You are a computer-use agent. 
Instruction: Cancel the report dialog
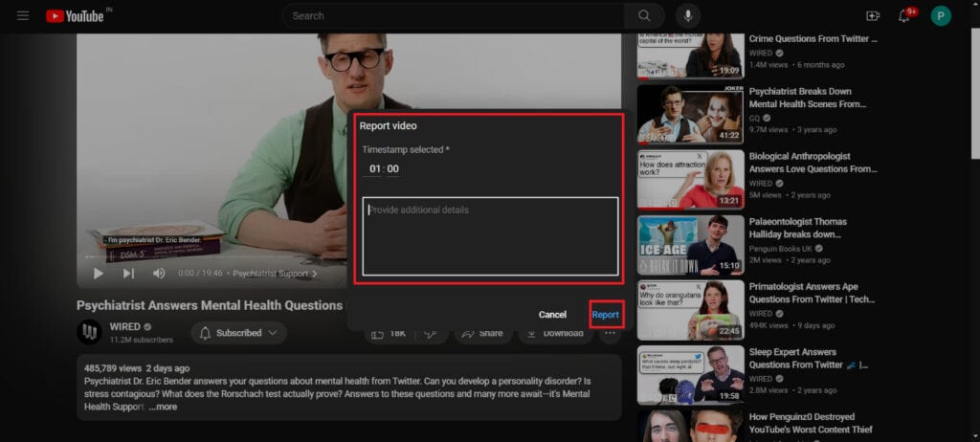point(552,315)
